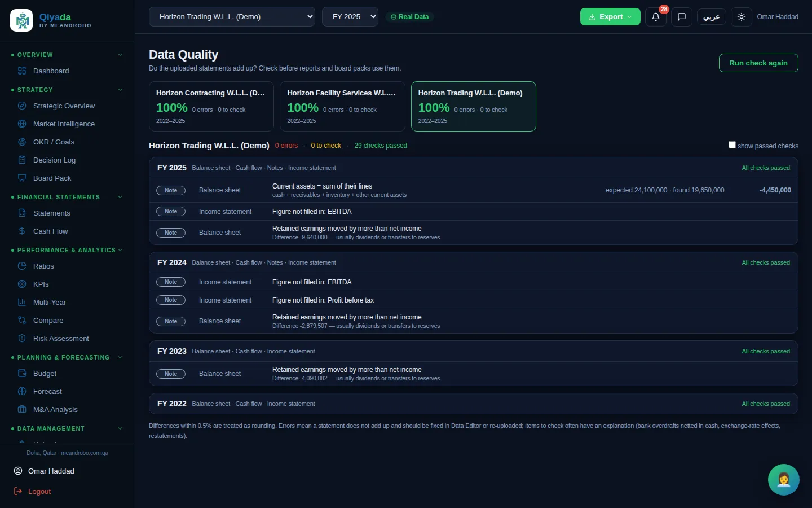The height and width of the screenshot is (508, 812).
Task: Click the FY 2025 section header
Action: coord(474,168)
